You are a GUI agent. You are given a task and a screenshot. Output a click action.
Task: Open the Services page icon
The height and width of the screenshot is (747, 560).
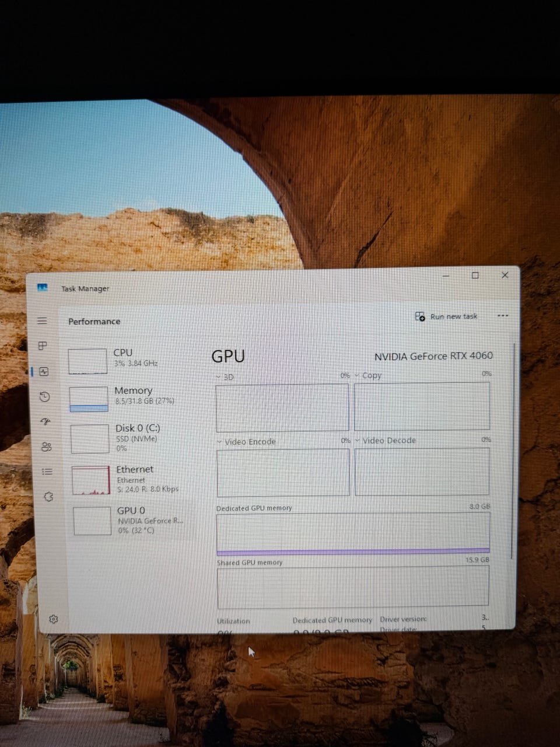48,497
